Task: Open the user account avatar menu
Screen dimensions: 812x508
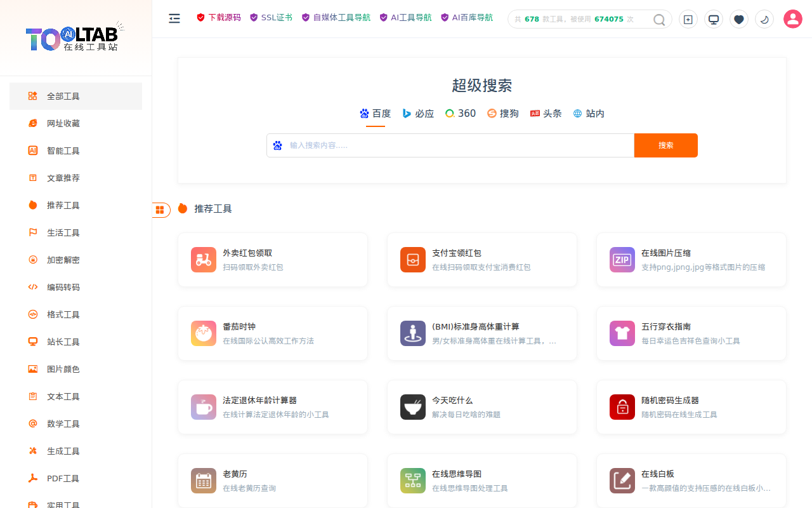Action: pyautogui.click(x=792, y=19)
